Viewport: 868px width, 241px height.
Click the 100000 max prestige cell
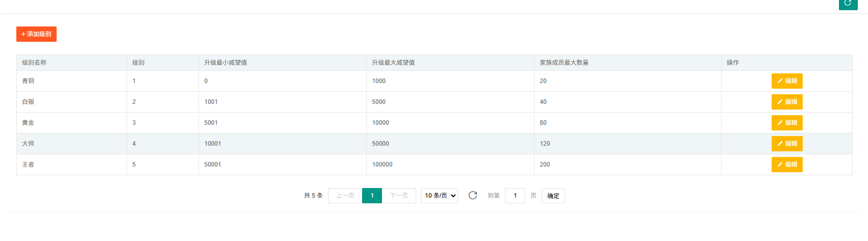(382, 165)
